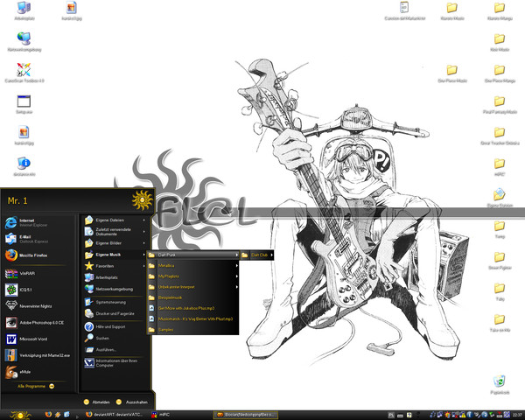
Task: Click the Abmelden log off button
Action: point(97,402)
